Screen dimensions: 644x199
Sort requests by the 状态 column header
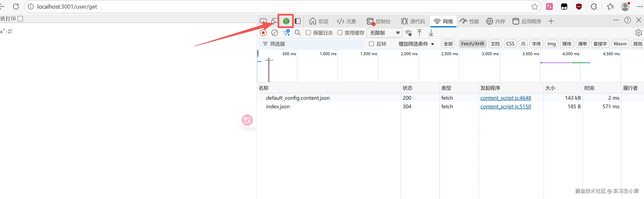tap(420, 88)
